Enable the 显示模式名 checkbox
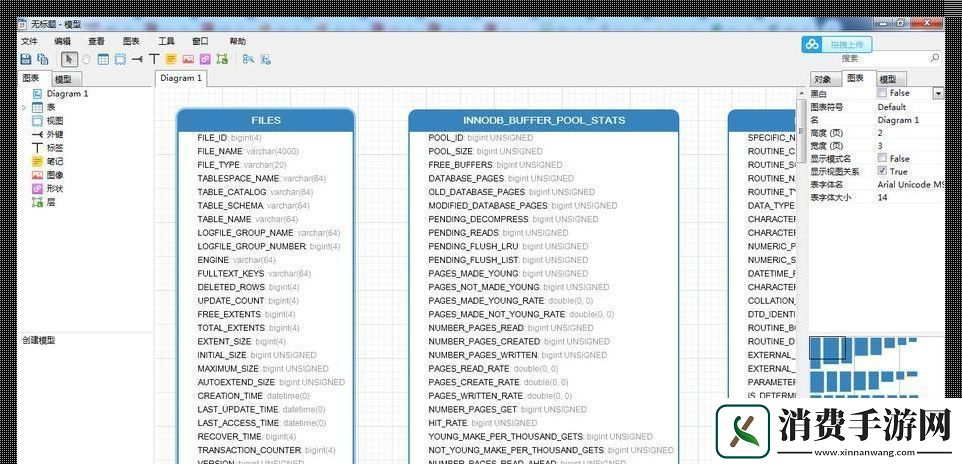Screen dimensions: 962x464 [882, 158]
